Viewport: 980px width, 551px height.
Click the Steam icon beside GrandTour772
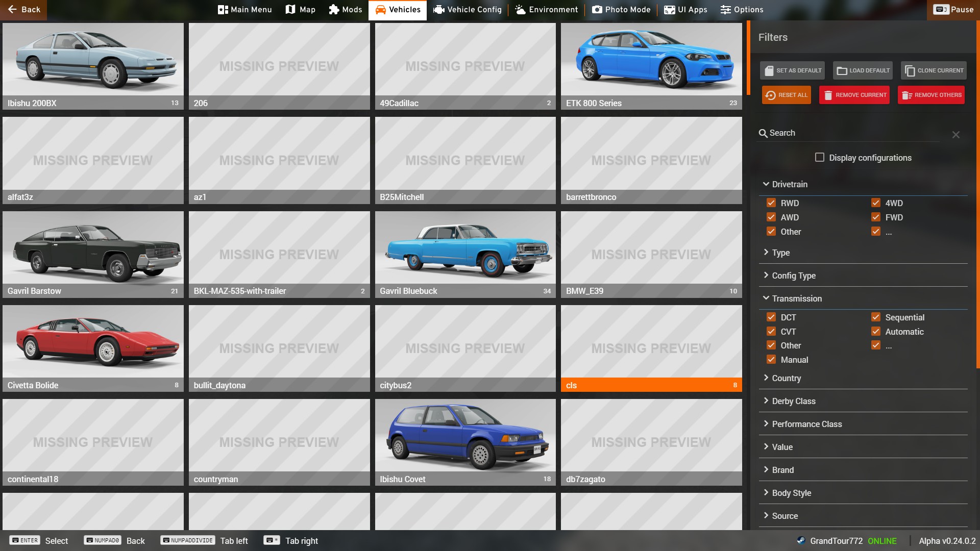801,540
